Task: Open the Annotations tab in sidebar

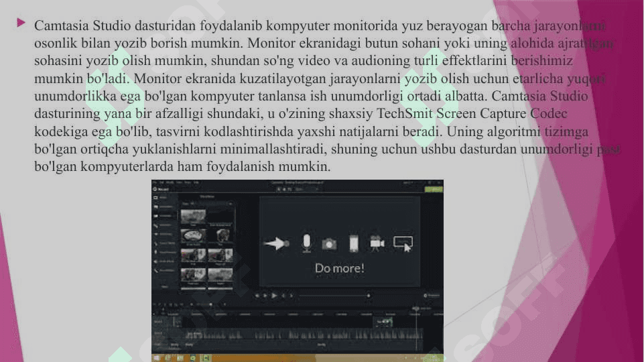Action: click(x=164, y=206)
